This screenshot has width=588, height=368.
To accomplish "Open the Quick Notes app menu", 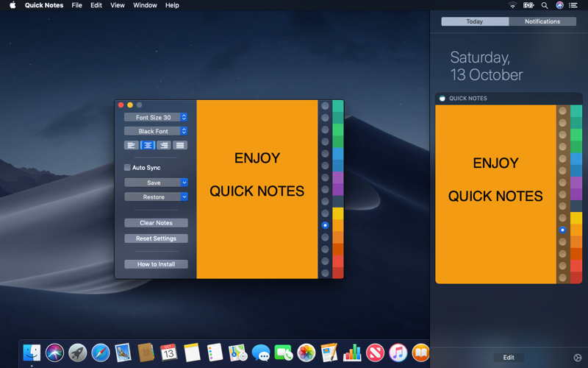I will point(44,5).
